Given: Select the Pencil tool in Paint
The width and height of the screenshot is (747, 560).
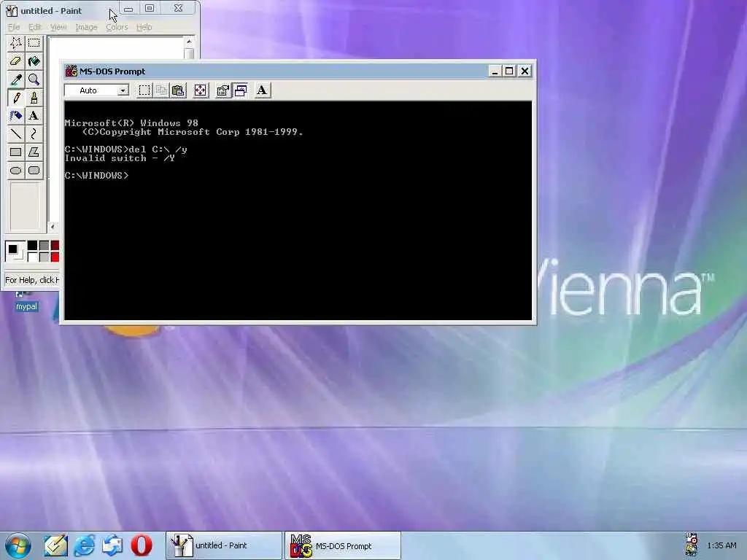Looking at the screenshot, I should click(16, 98).
